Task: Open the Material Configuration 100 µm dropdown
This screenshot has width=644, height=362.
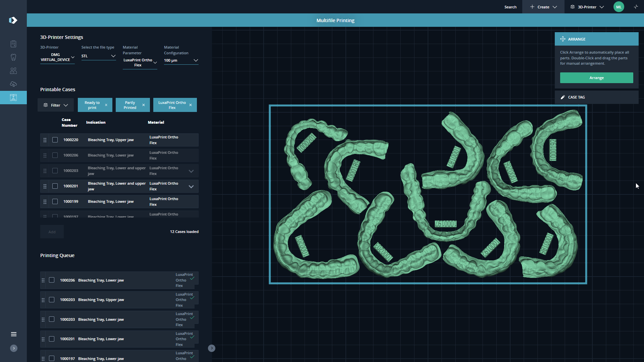Action: click(x=181, y=60)
